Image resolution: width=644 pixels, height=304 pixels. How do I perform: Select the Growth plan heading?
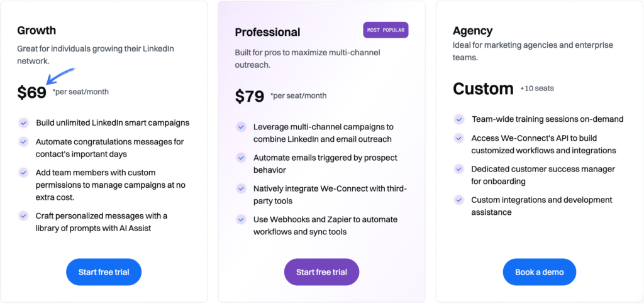pyautogui.click(x=36, y=30)
